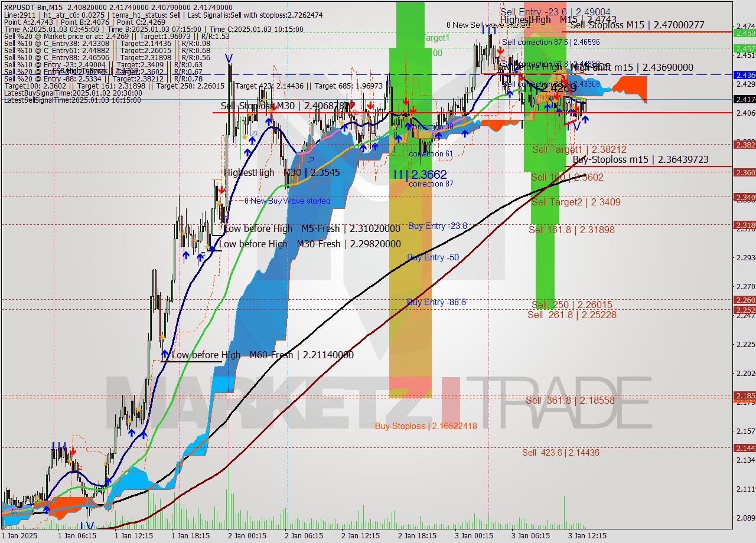The height and width of the screenshot is (543, 756).
Task: Click Sell 261.8 | 2.25228 label
Action: (572, 315)
